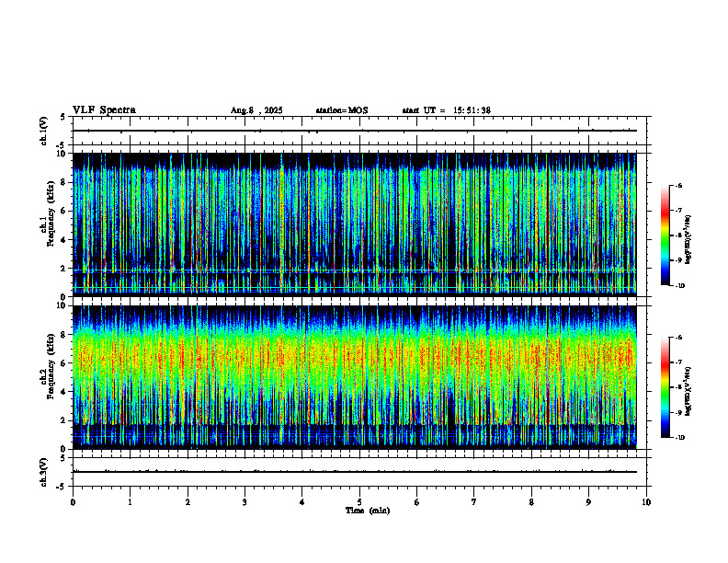Click the "2" minute time axis tick

(188, 502)
